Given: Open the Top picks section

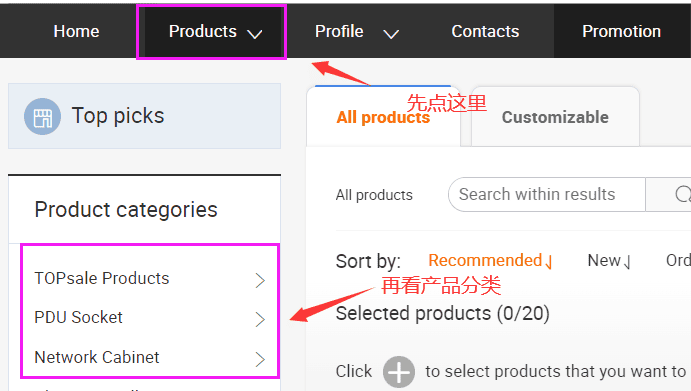Looking at the screenshot, I should click(x=145, y=116).
